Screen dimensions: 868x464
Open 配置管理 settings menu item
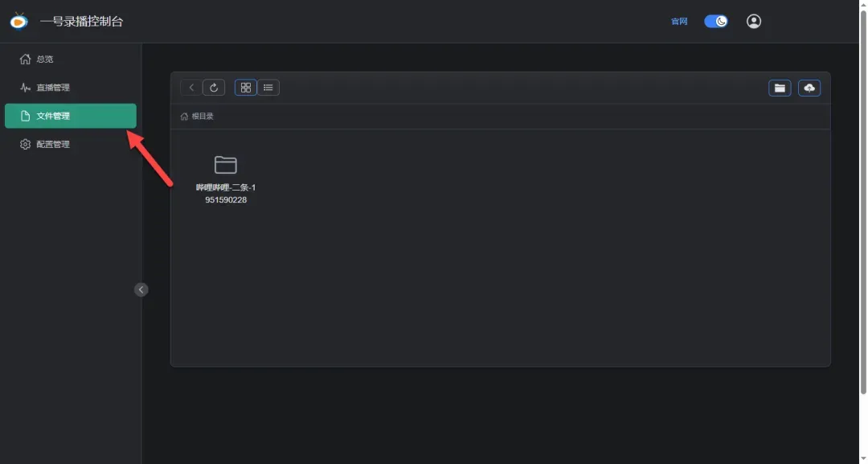(52, 145)
